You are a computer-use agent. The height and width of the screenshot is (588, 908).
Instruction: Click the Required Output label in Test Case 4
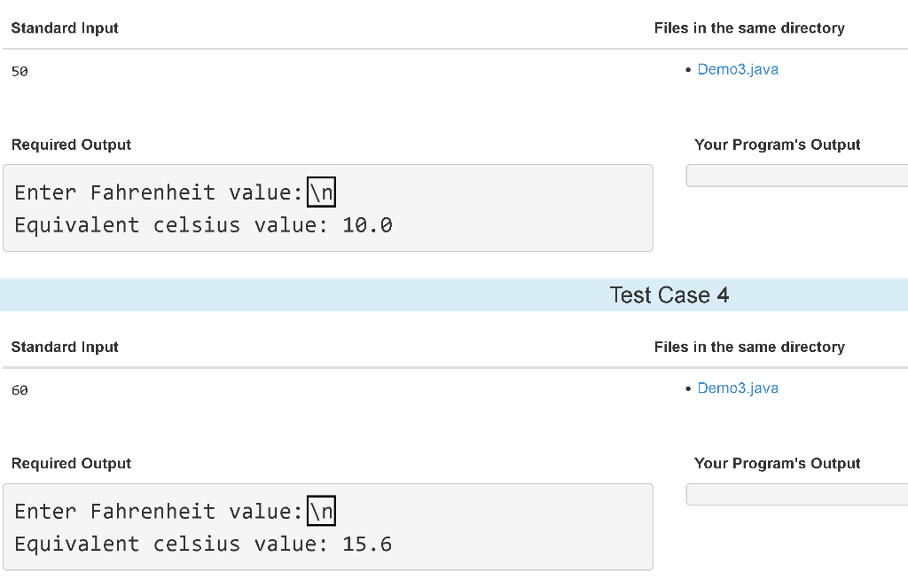[x=71, y=463]
